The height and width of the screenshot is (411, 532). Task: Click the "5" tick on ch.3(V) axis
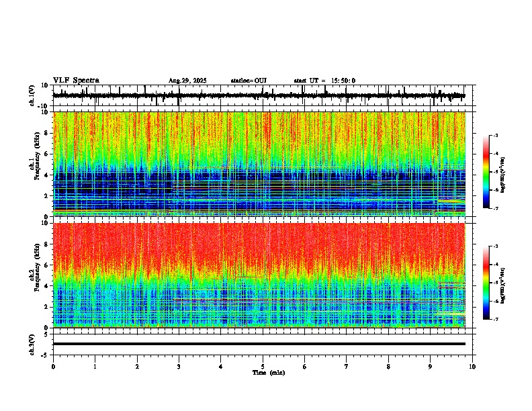46,334
